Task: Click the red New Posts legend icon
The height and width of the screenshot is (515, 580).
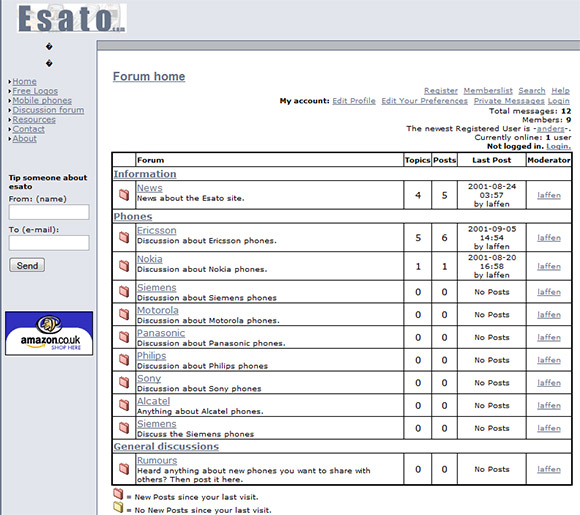Action: pyautogui.click(x=118, y=494)
